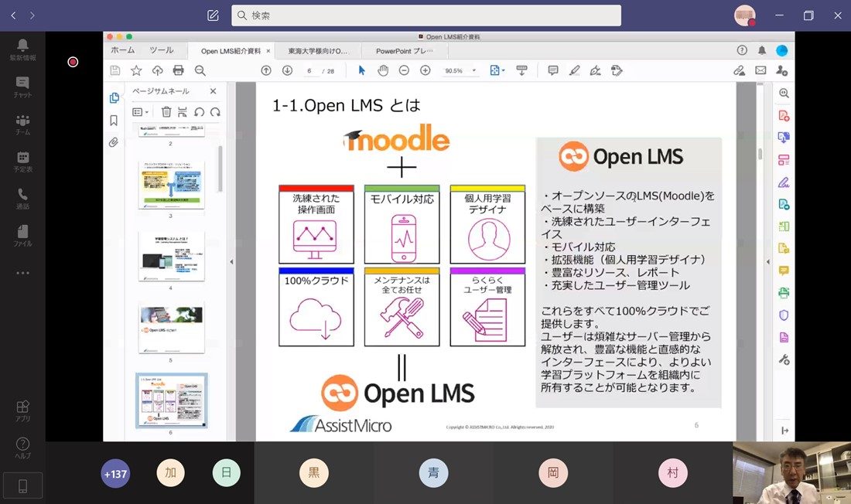The height and width of the screenshot is (504, 851).
Task: Go forward with the Teams forward arrow
Action: [x=32, y=15]
